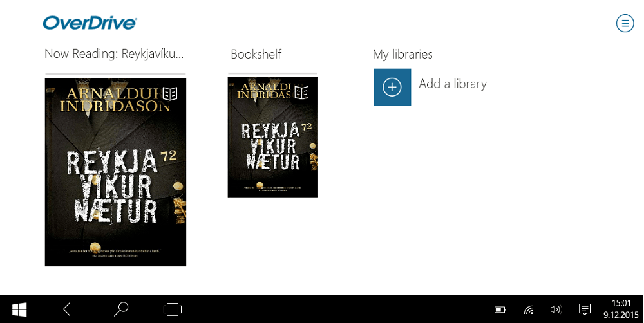Check the battery status icon

(x=500, y=310)
